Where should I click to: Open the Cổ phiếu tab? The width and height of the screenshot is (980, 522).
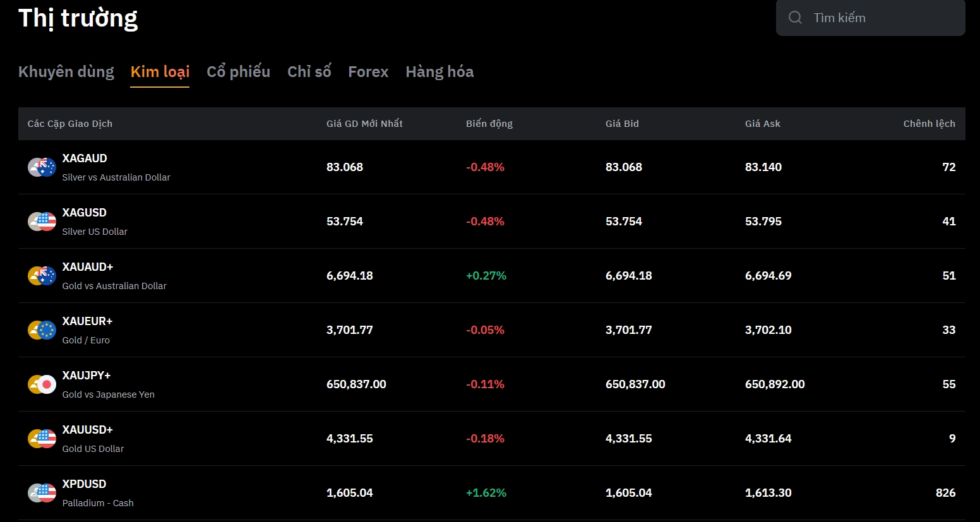238,72
